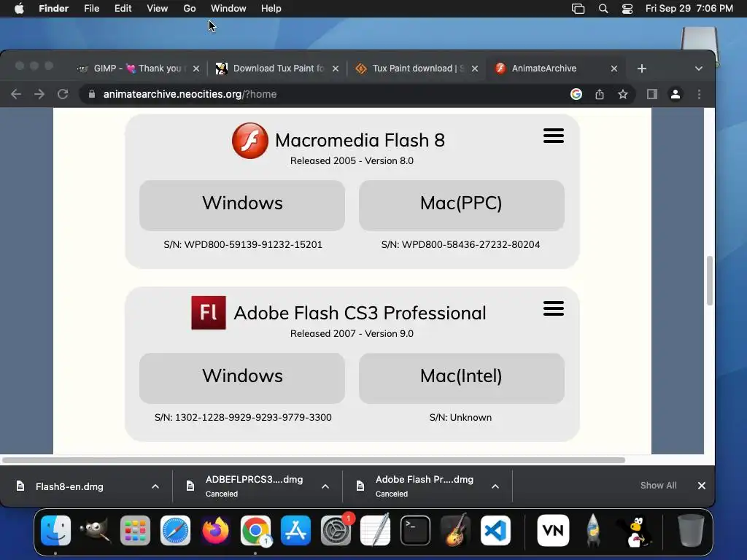Open Launchpad in the dock
The width and height of the screenshot is (747, 560).
click(135, 531)
